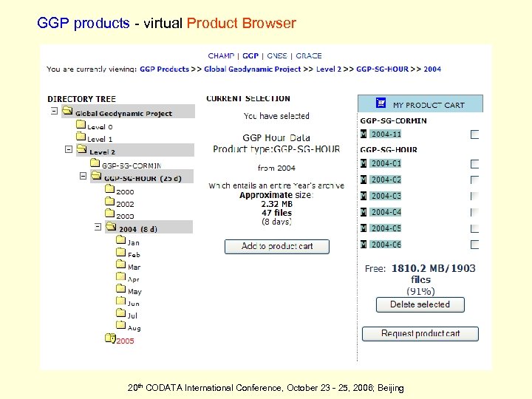Click the Global Geodynamic Project folder icon
Viewport: 532px width, 399px height.
67,111
